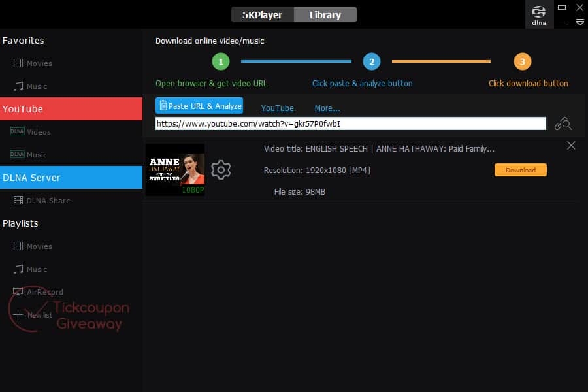Focus the video URL input field
Screen dimensions: 588x392
point(351,123)
